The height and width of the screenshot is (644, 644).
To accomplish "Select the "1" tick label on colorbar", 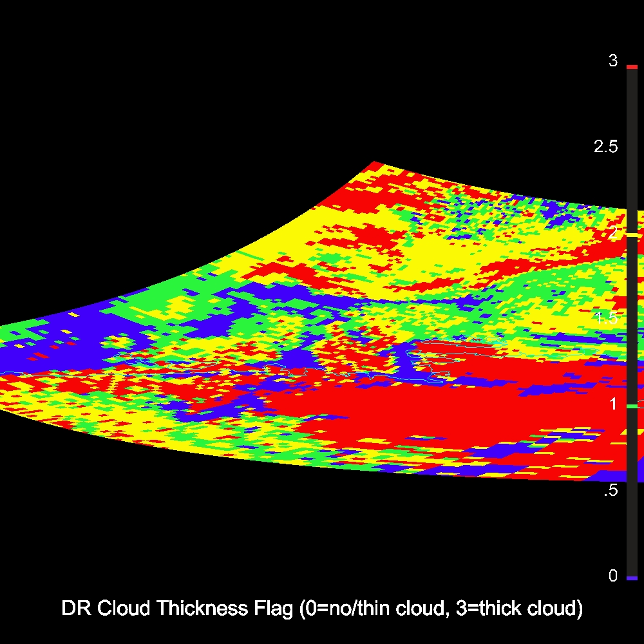I will 613,404.
